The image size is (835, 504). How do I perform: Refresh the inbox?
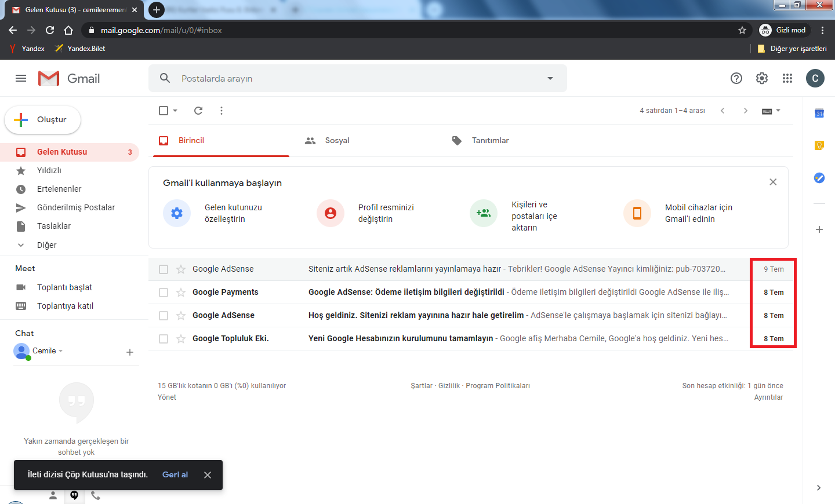tap(198, 111)
